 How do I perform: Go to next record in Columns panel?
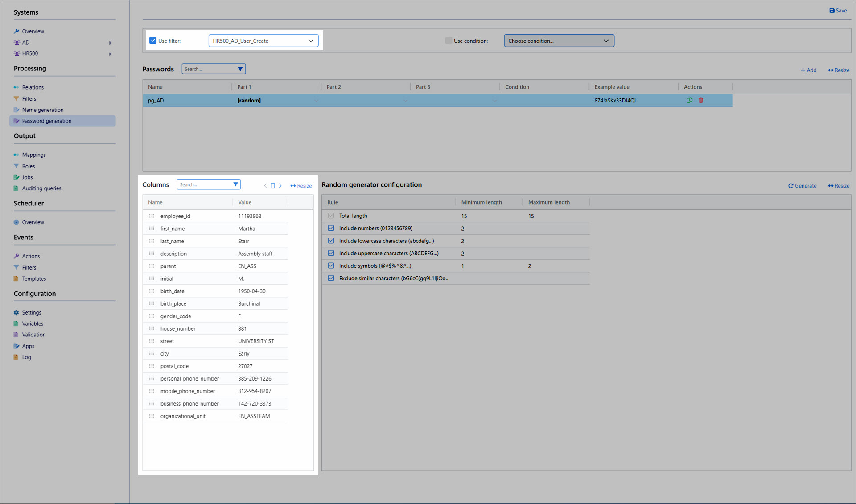[280, 186]
